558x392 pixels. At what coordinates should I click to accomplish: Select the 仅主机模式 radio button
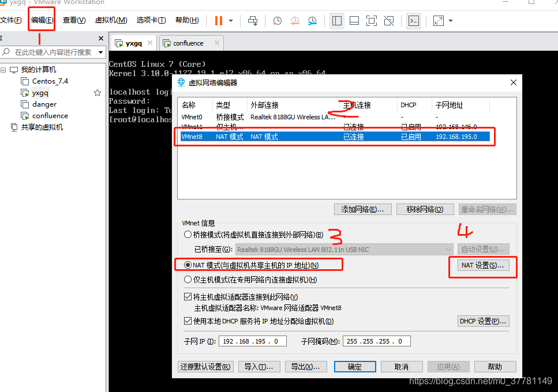pos(188,280)
